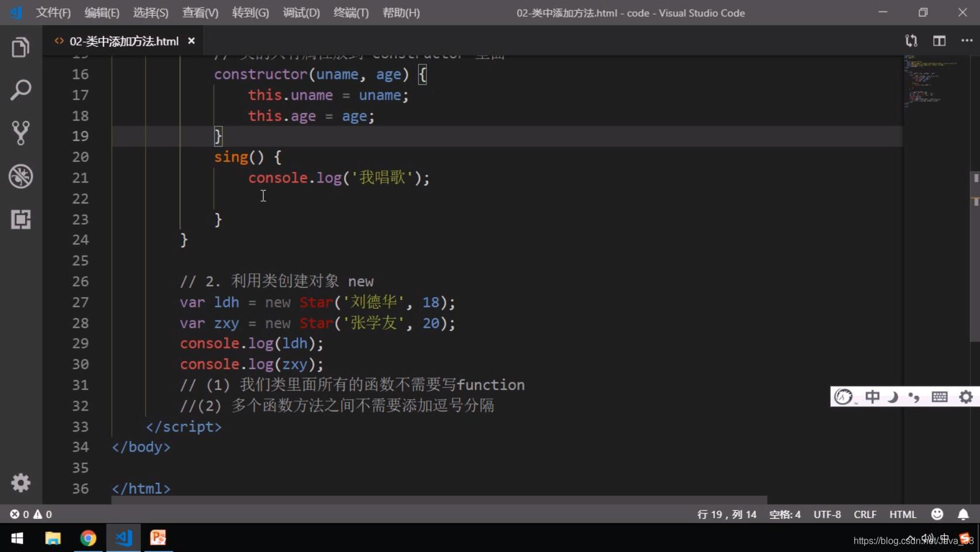Toggle the moon full/half-width icon
The image size is (980, 552).
(x=893, y=396)
